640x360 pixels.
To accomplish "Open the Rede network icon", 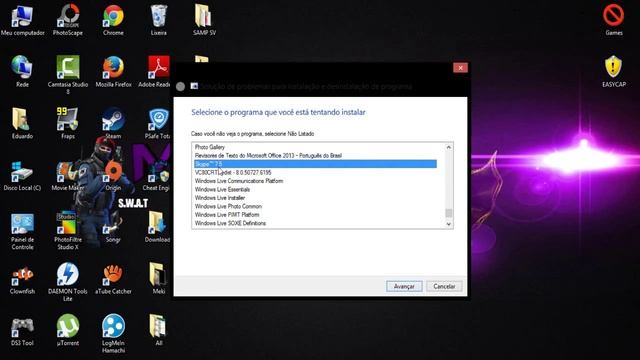I will point(22,72).
